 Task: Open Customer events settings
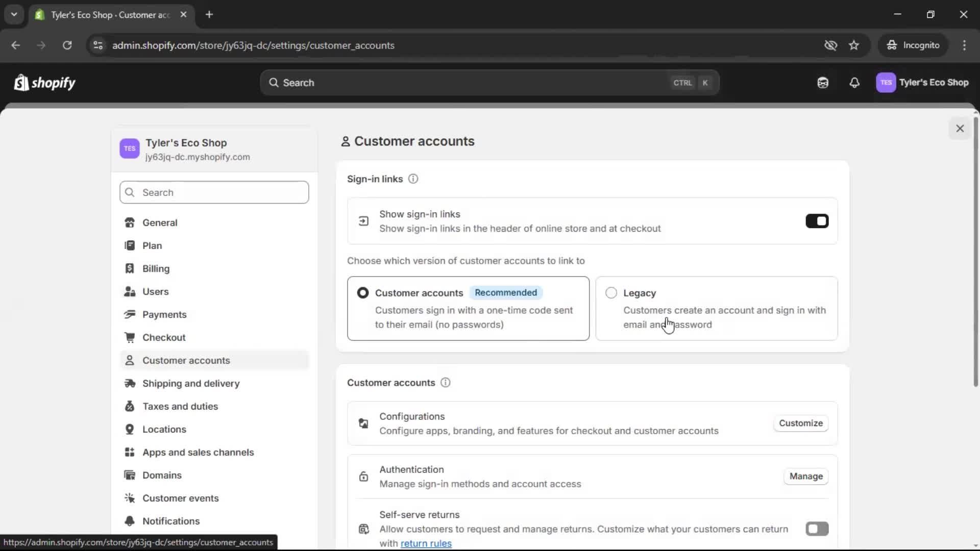[x=214, y=498]
